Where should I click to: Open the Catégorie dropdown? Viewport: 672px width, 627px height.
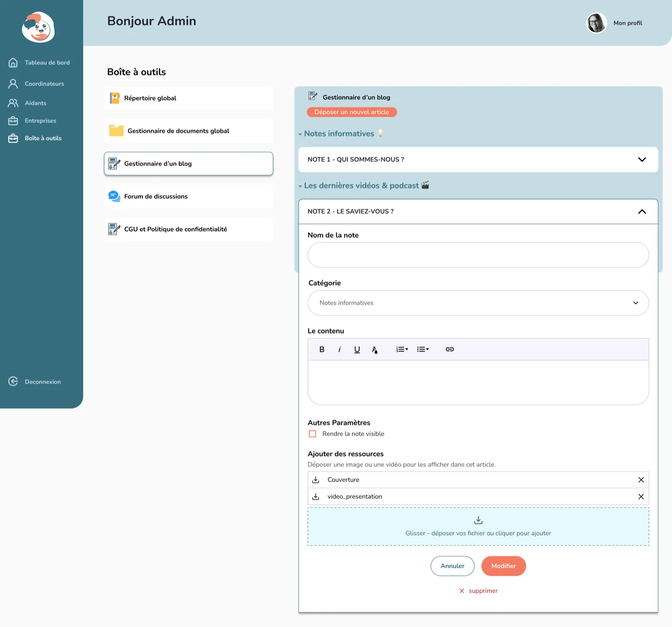tap(478, 303)
